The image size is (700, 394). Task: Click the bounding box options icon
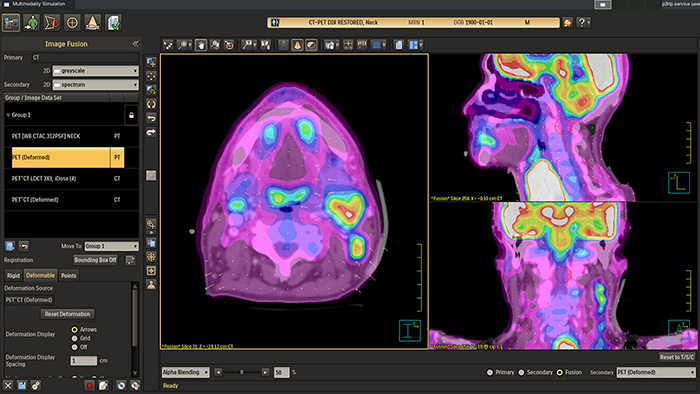click(130, 260)
